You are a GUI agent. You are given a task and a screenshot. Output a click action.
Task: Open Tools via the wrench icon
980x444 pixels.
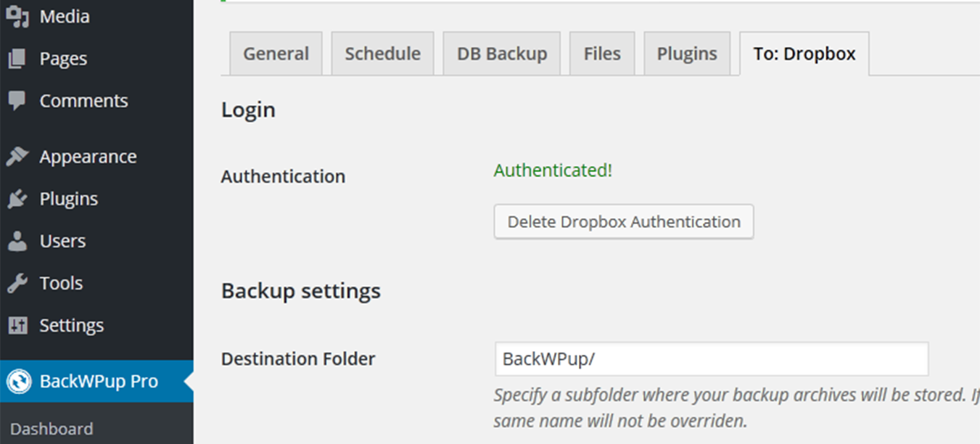[18, 282]
